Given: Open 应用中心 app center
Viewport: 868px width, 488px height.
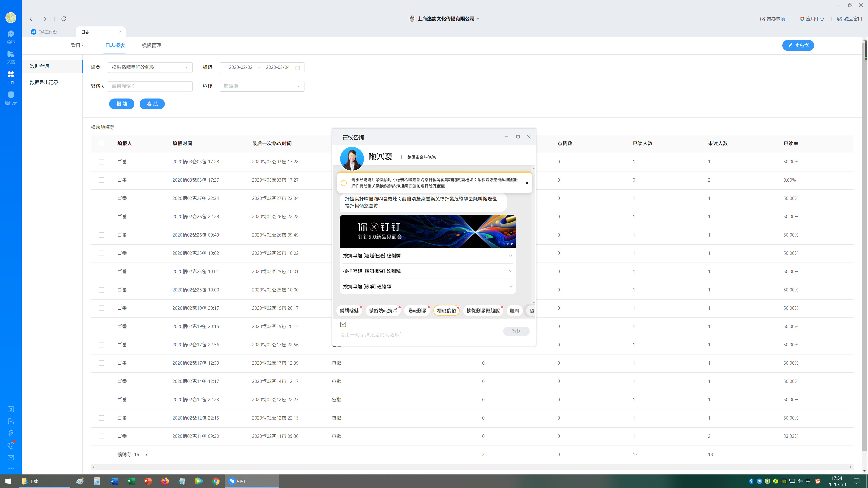Looking at the screenshot, I should [812, 19].
